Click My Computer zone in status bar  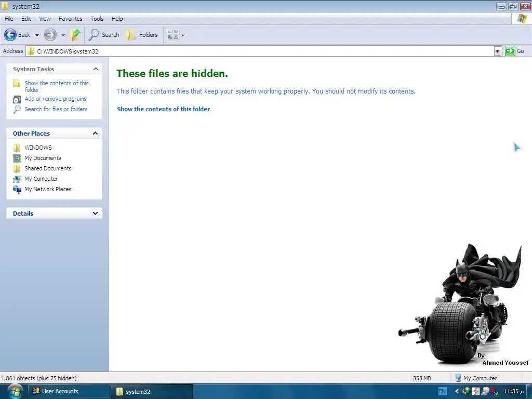tap(476, 378)
